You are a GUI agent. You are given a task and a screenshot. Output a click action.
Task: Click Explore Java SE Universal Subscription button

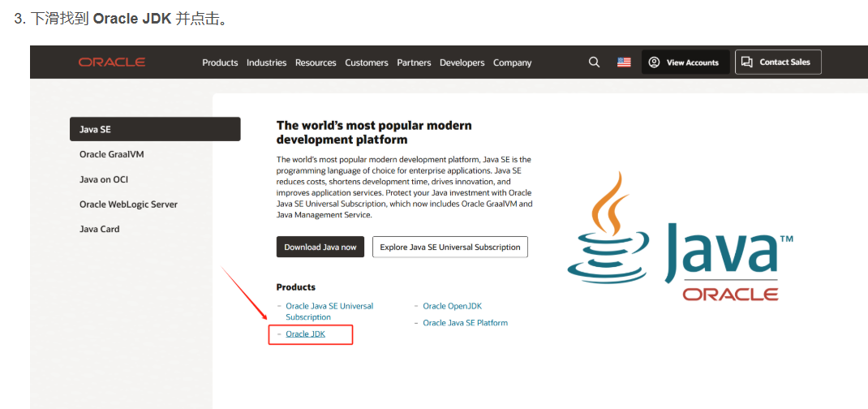(450, 247)
